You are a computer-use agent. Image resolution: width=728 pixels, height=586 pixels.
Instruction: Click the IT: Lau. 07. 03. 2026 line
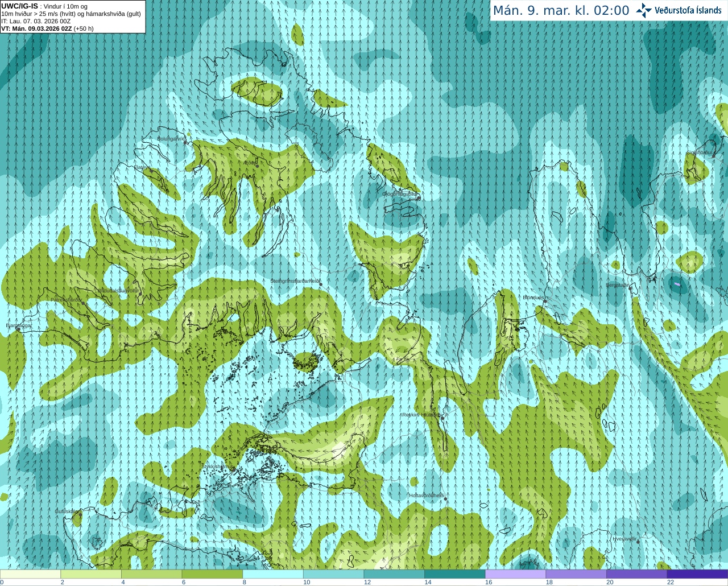tap(36, 21)
